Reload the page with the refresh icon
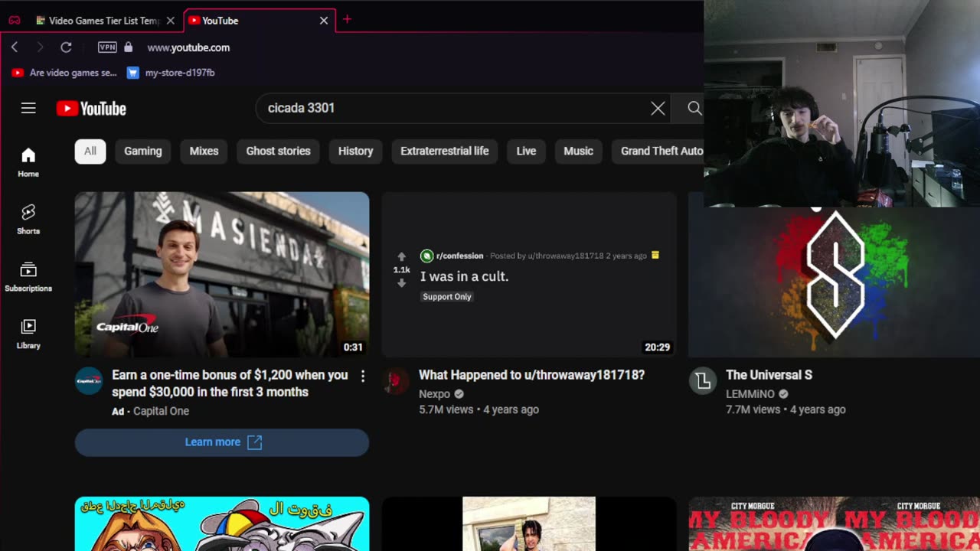 [x=66, y=47]
